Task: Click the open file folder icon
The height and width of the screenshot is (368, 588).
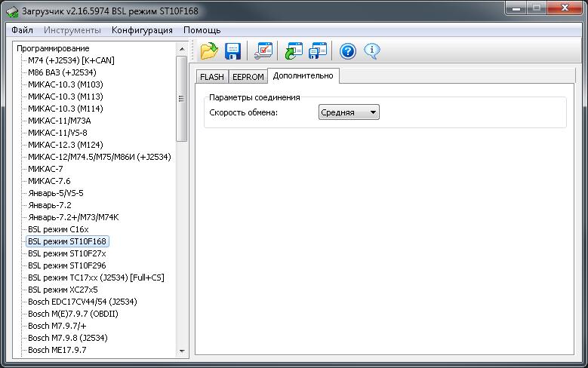Action: tap(209, 51)
